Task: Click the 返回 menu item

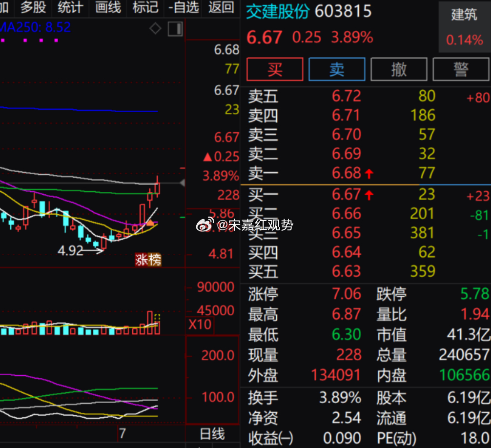Action: [x=222, y=7]
